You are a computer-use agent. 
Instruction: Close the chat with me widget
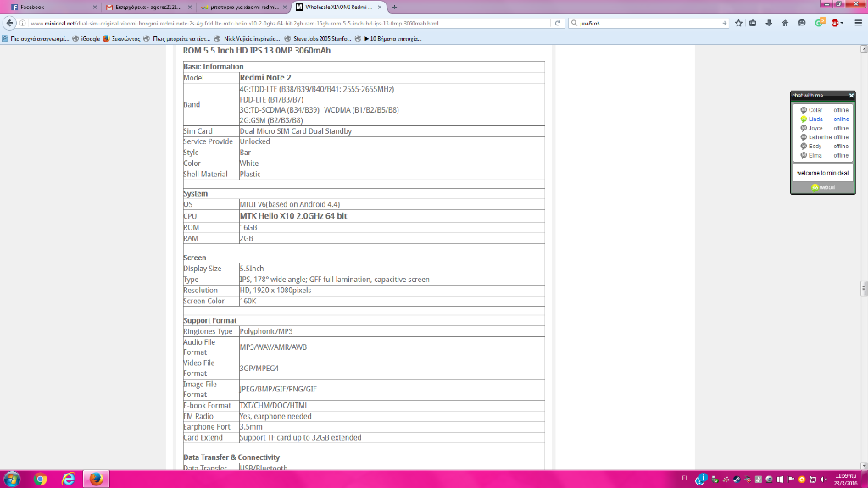pos(851,96)
